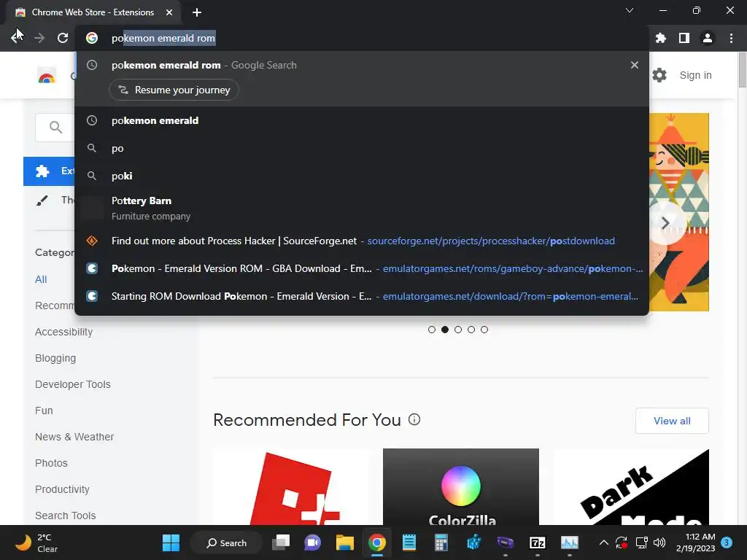Open the tab search chevron

[630, 10]
